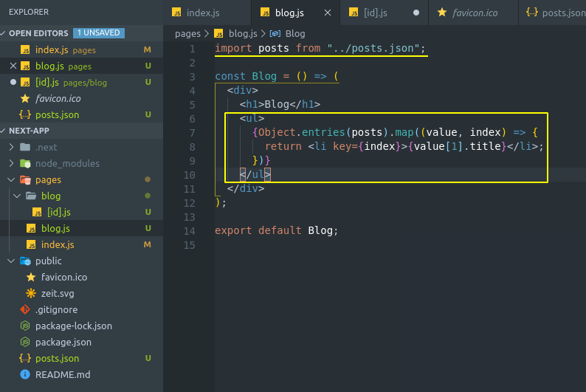Image resolution: width=586 pixels, height=392 pixels.
Task: Select blog.js in pages folder tree
Action: click(x=81, y=228)
